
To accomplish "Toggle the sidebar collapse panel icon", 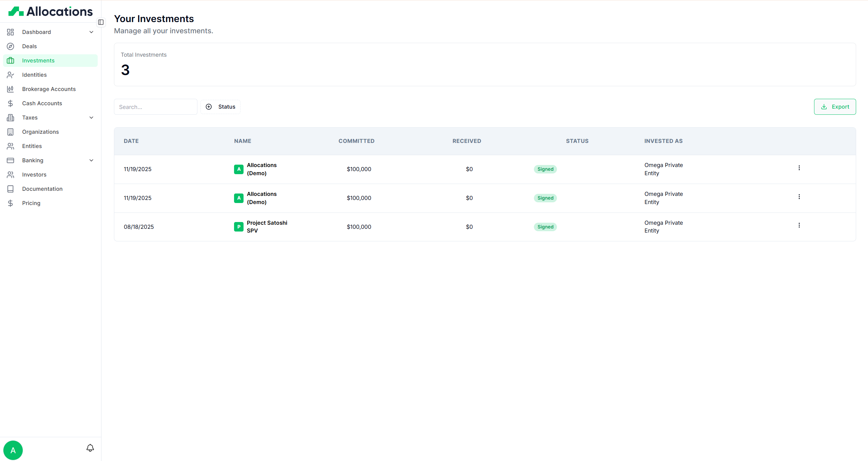I will [x=101, y=22].
